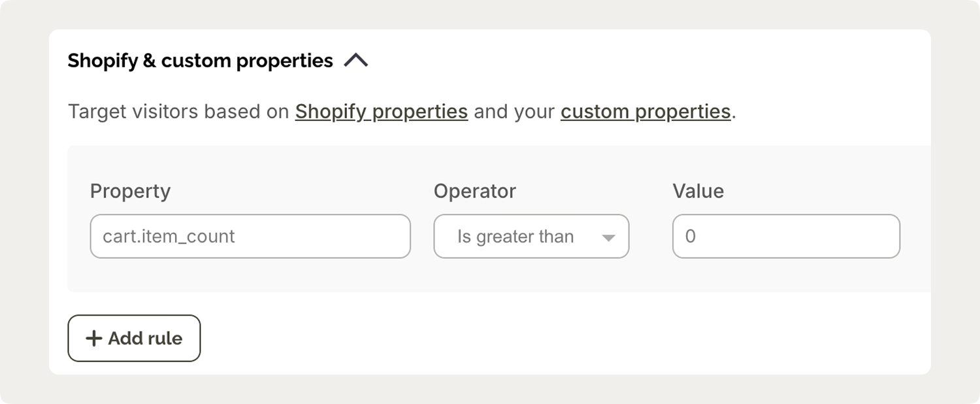Click the 'Operator' field label
The image size is (980, 404).
[474, 191]
